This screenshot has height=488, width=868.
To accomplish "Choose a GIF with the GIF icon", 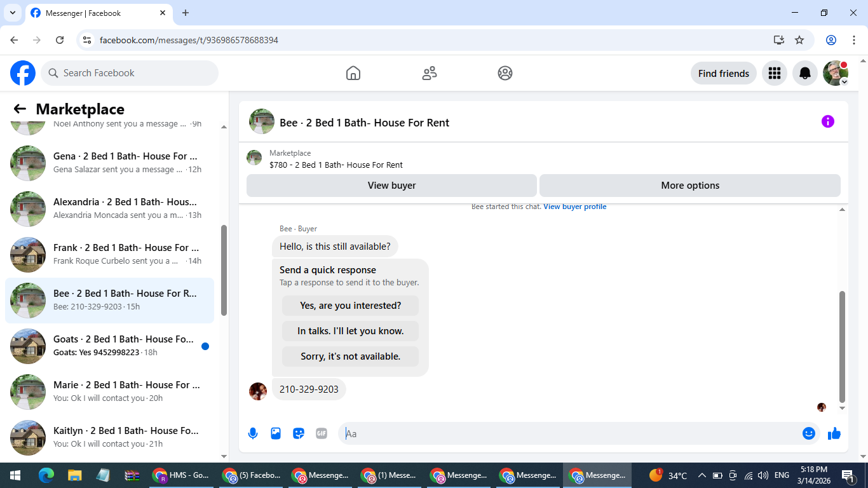I will coord(322,433).
